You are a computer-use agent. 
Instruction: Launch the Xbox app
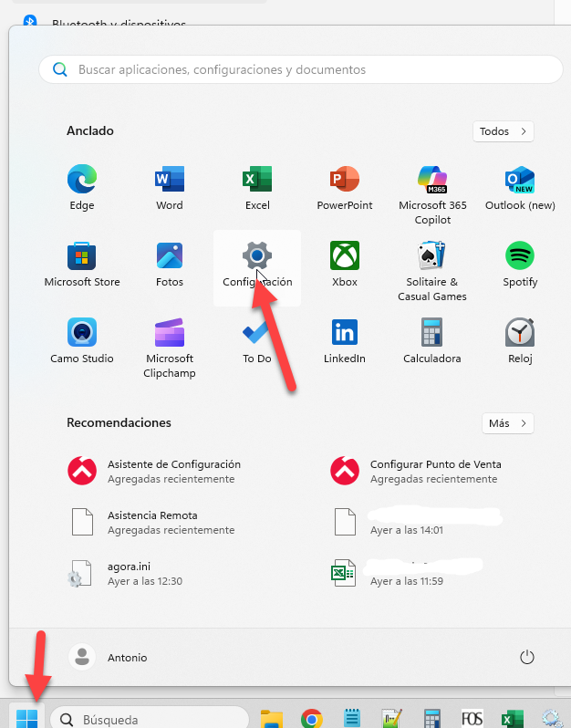click(x=345, y=265)
